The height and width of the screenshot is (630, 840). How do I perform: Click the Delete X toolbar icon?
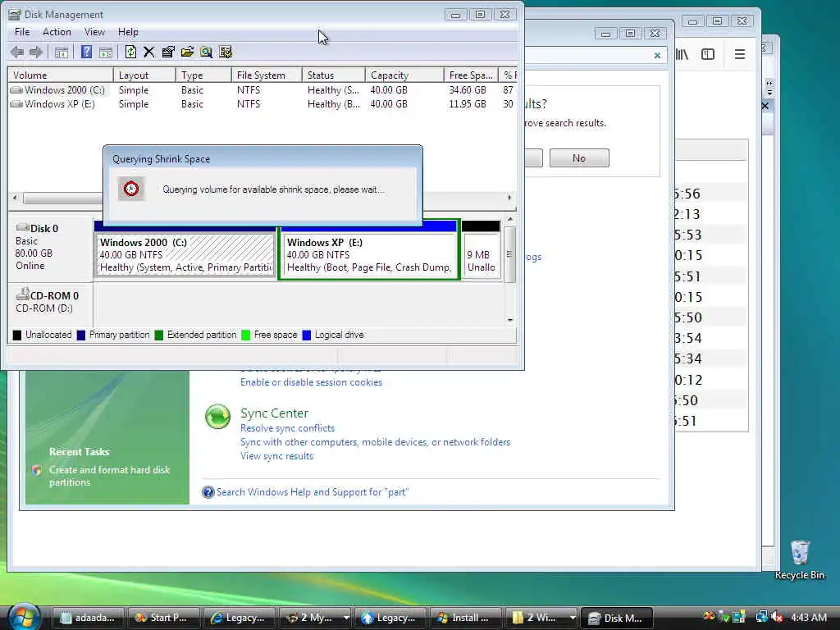coord(149,52)
